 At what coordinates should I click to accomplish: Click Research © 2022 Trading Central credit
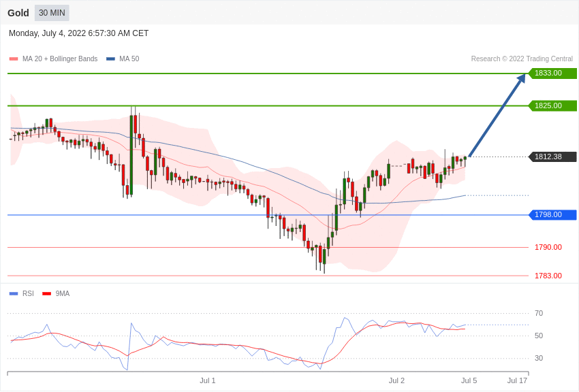(522, 59)
